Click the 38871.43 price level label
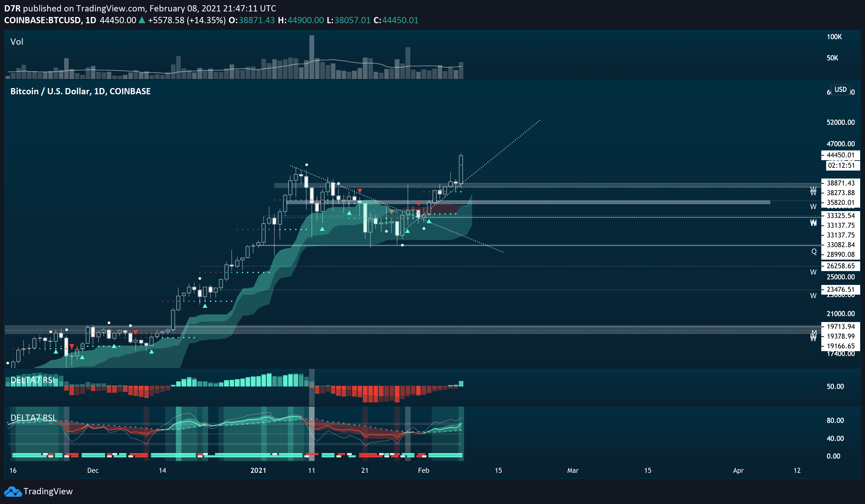The image size is (865, 504). pos(840,183)
